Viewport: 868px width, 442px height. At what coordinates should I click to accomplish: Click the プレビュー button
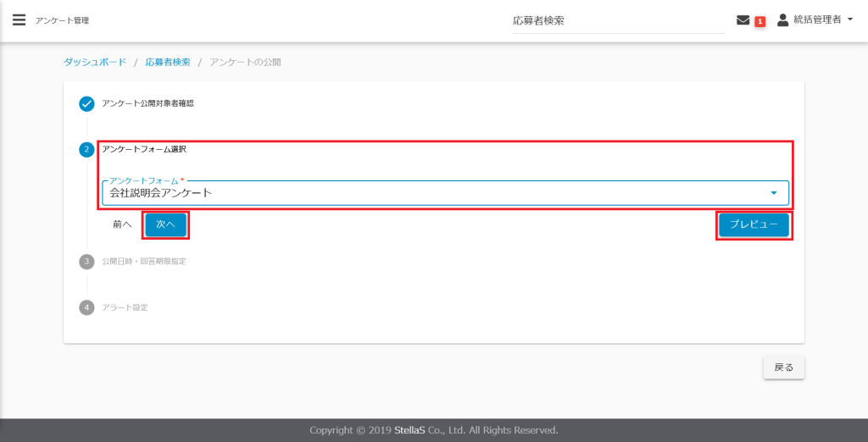(754, 225)
